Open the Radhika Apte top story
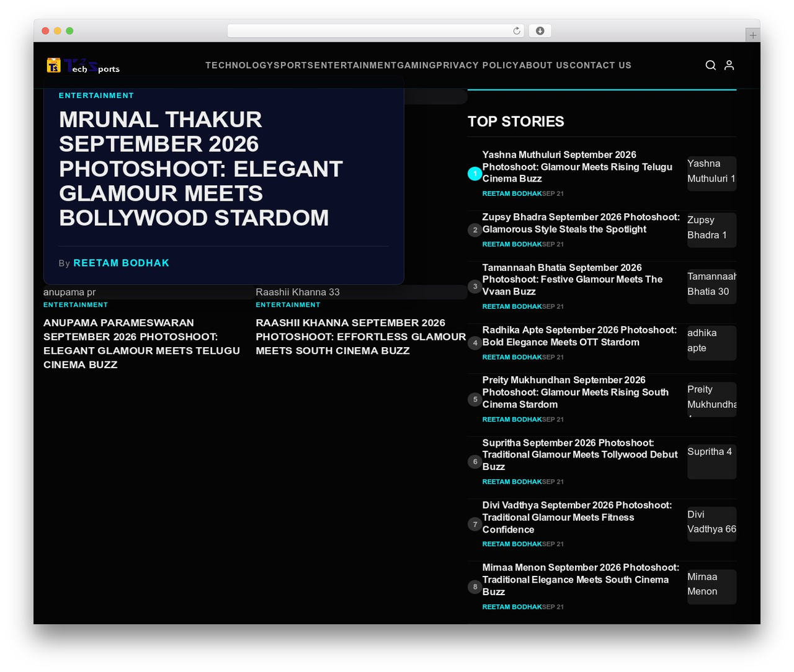 (579, 336)
